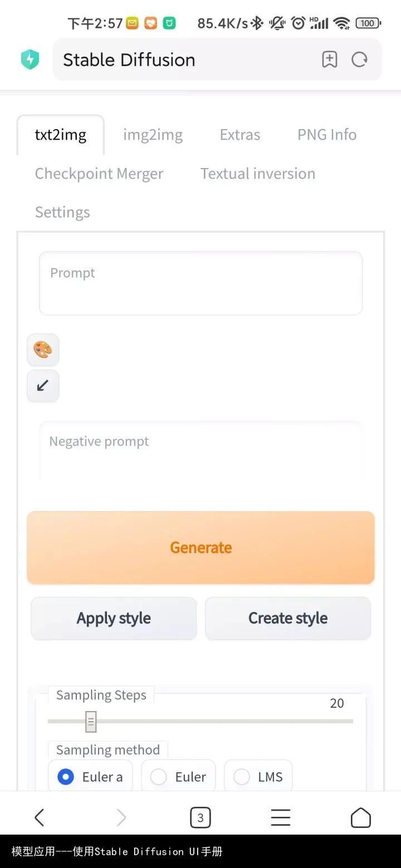Select the Euler sampling method
401x868 pixels.
coord(159,777)
